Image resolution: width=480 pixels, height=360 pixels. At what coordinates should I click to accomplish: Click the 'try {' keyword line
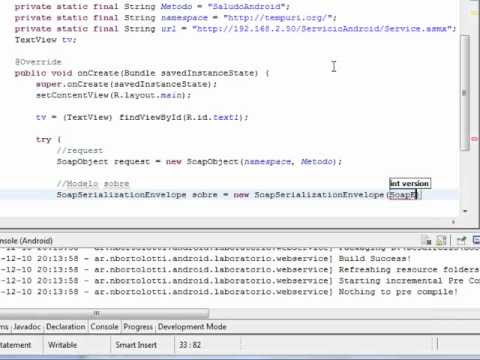point(48,139)
